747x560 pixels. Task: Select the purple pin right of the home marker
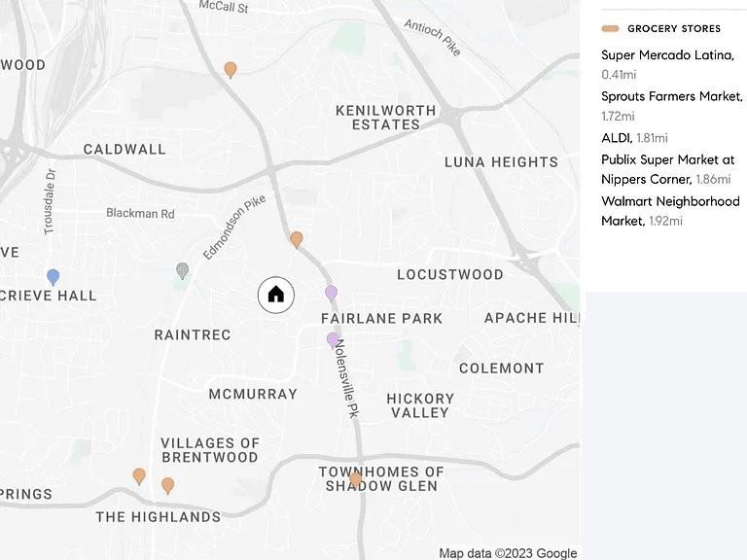[x=331, y=293]
